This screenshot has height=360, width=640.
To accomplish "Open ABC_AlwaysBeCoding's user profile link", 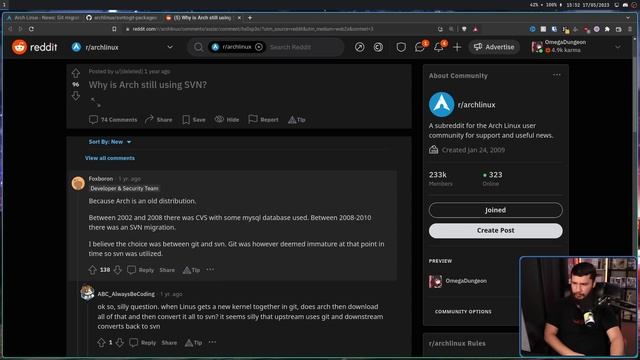I will pyautogui.click(x=126, y=294).
